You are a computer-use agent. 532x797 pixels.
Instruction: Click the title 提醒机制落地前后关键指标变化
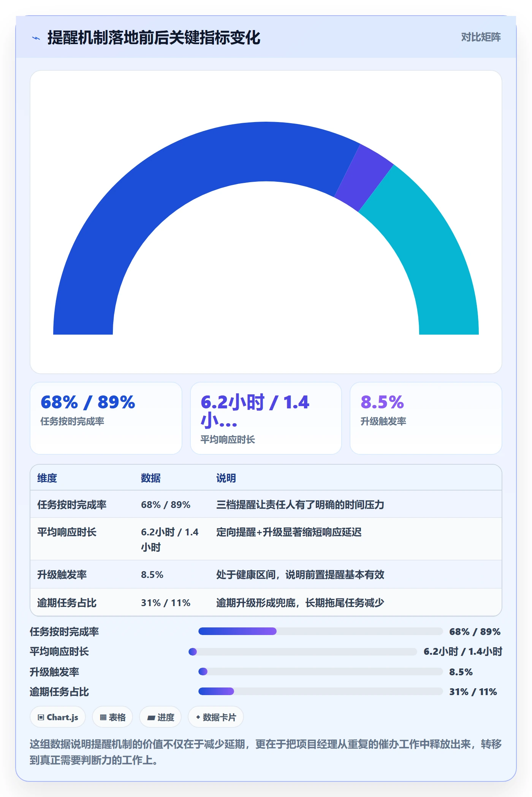[154, 38]
